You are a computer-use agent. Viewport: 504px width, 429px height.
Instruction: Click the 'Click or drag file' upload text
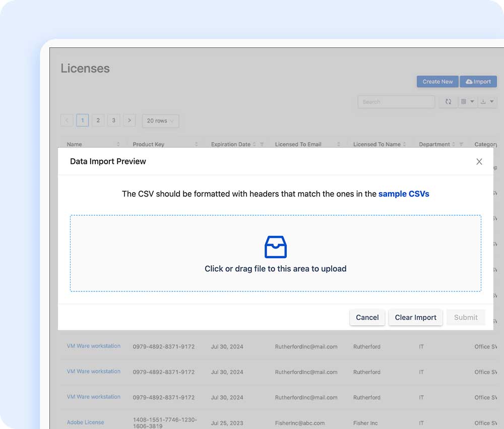point(276,269)
